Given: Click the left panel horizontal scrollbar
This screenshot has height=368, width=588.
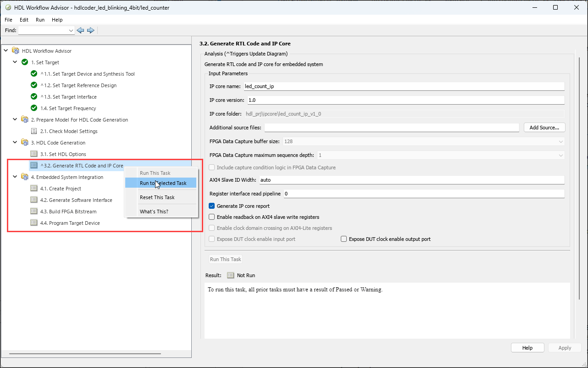Looking at the screenshot, I should click(85, 354).
